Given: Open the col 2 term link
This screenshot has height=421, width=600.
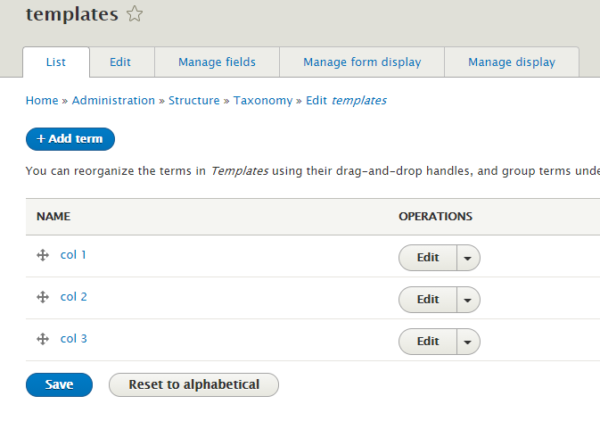Looking at the screenshot, I should point(74,297).
